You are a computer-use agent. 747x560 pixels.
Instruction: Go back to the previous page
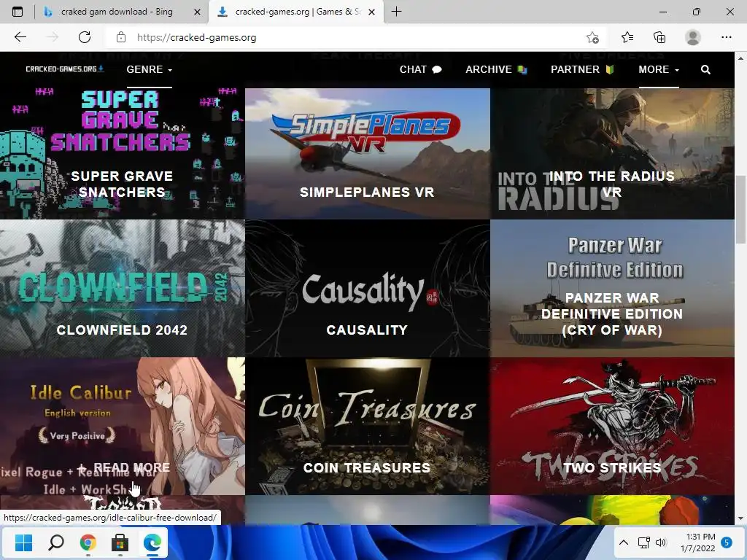20,37
